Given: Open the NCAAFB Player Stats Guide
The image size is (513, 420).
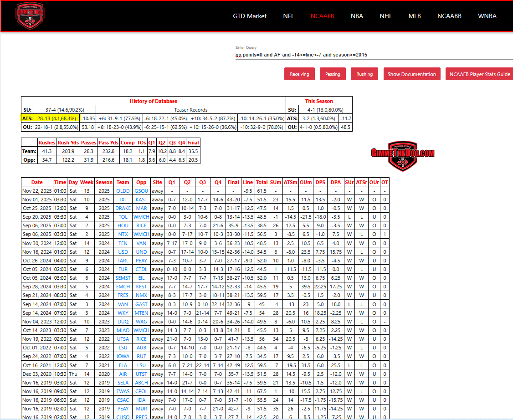Looking at the screenshot, I should 479,74.
